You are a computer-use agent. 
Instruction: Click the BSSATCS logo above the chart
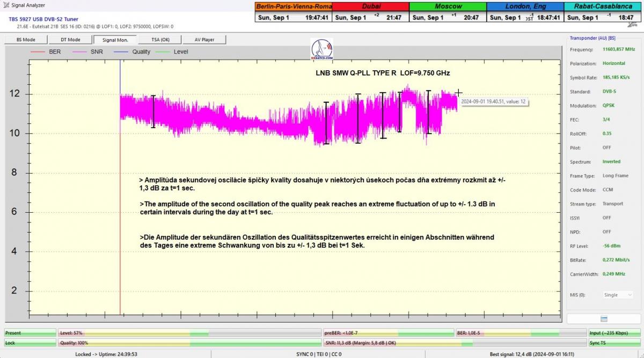pos(321,49)
